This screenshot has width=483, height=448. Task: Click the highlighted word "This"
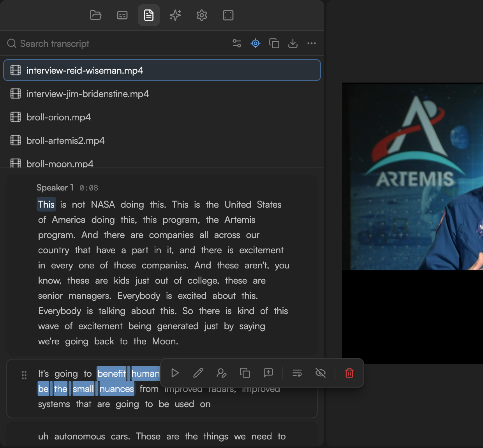46,205
